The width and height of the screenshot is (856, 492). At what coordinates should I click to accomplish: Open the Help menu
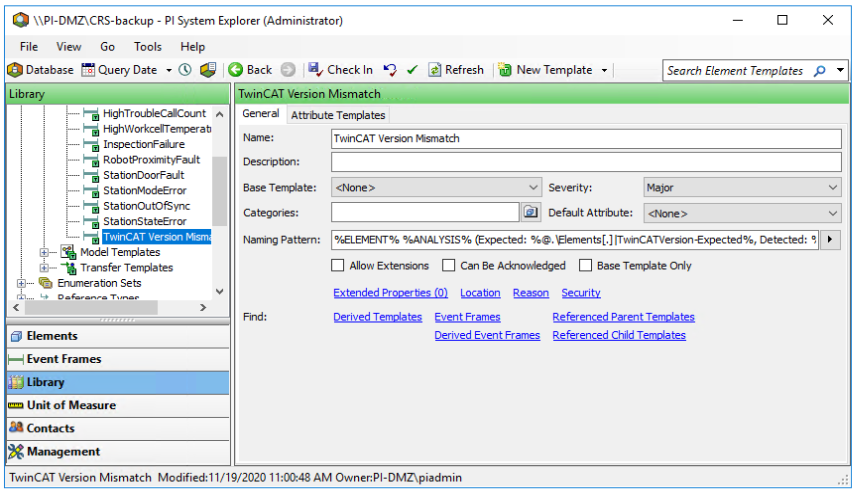tap(192, 47)
